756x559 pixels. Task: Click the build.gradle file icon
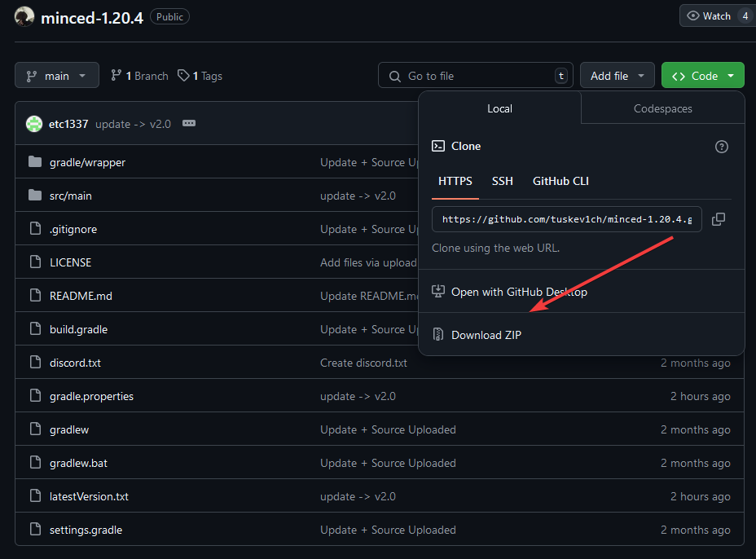[x=35, y=328]
